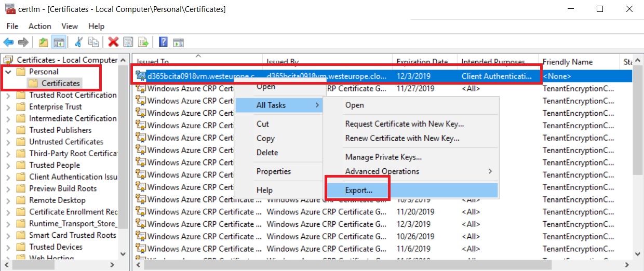644x271 pixels.
Task: Toggle Show/Hide Console Tree toolbar icon
Action: (x=59, y=42)
